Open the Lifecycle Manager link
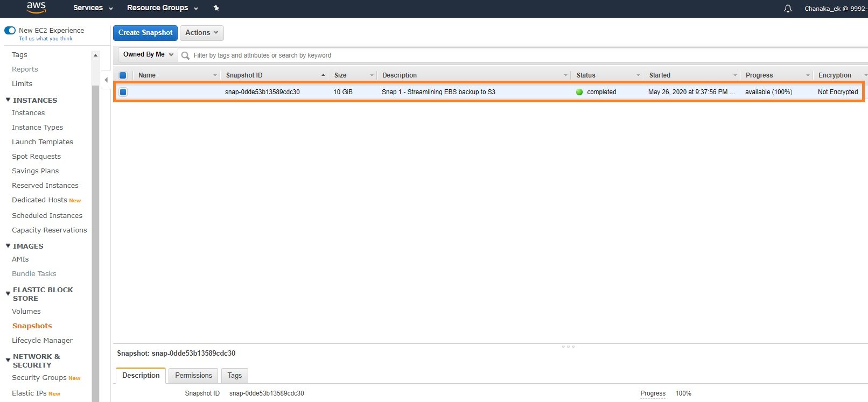This screenshot has height=402, width=868. point(42,341)
